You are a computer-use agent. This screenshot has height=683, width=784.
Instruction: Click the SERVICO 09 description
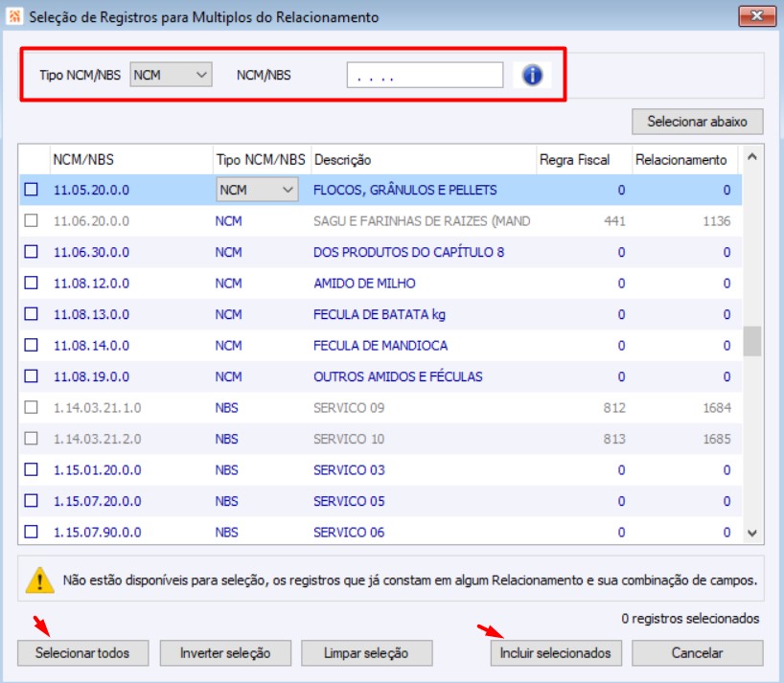[349, 408]
